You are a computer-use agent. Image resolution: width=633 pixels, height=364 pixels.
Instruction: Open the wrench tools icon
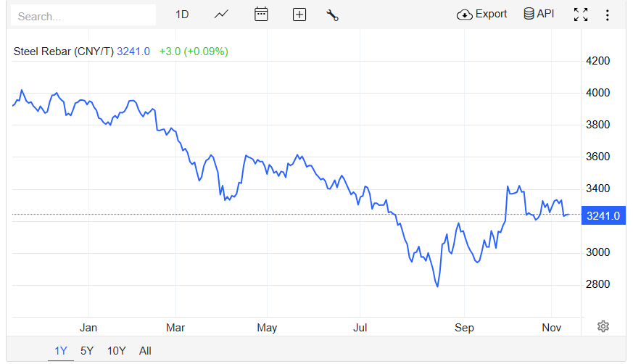tap(333, 15)
